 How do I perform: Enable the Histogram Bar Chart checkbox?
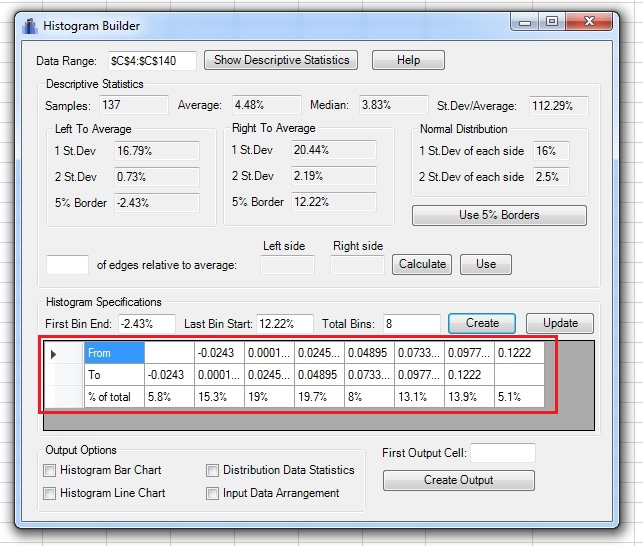[x=50, y=470]
